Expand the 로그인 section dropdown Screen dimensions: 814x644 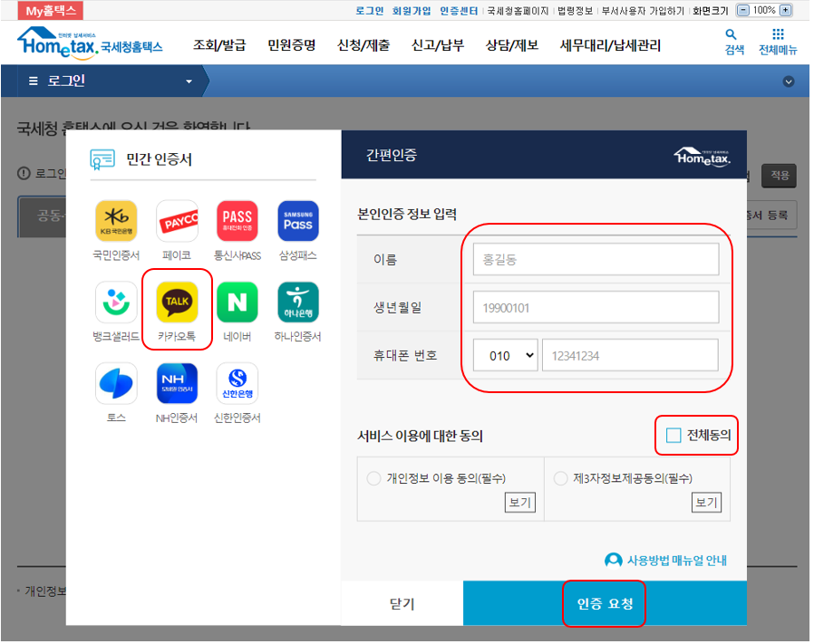pos(189,81)
